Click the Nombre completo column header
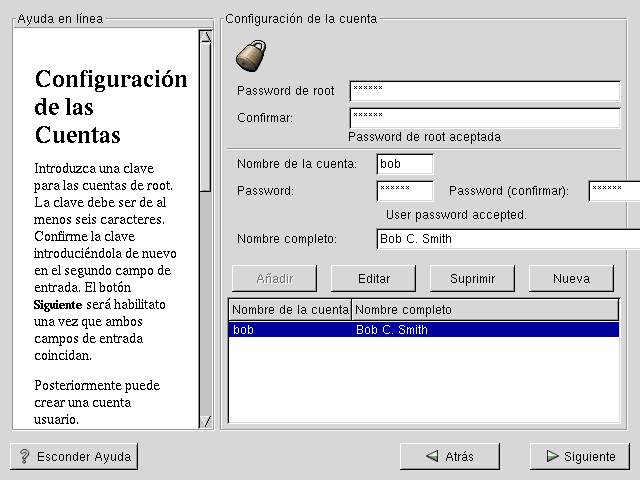640x480 pixels. tap(485, 310)
